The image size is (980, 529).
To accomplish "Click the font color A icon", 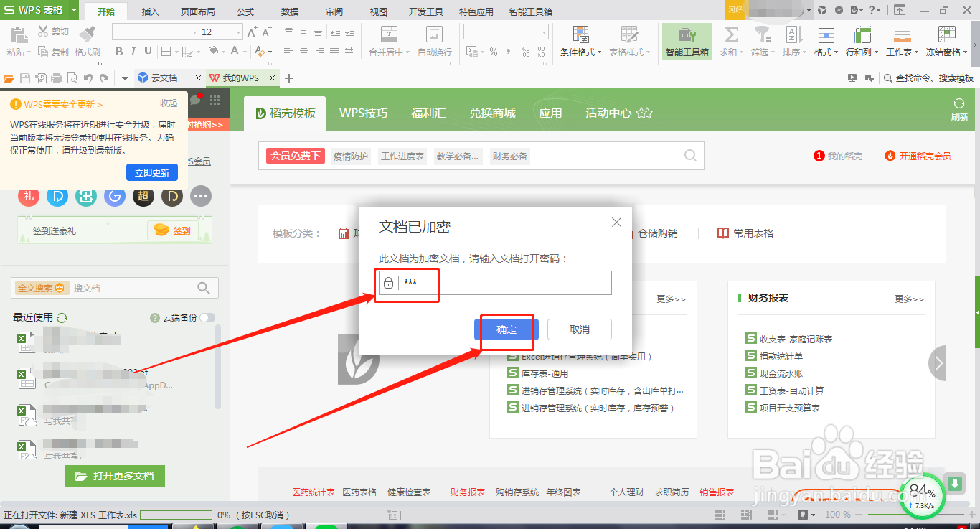I will 235,52.
